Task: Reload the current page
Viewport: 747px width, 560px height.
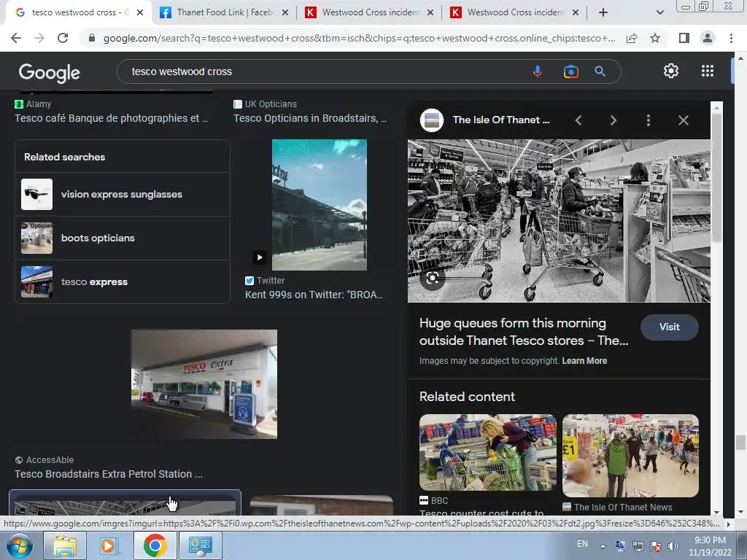Action: [x=63, y=38]
